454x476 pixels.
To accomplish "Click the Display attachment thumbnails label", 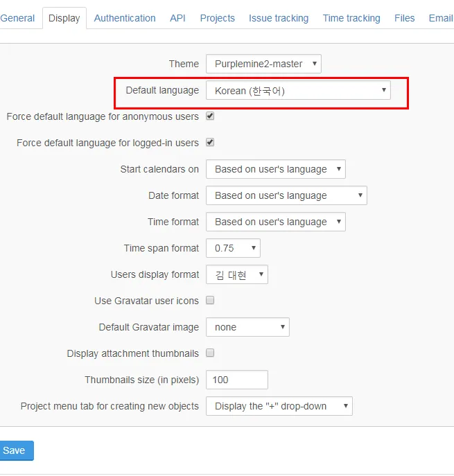I will (132, 353).
